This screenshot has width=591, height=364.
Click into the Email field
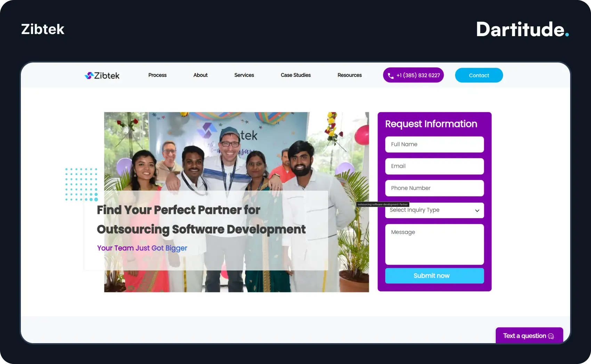point(435,166)
